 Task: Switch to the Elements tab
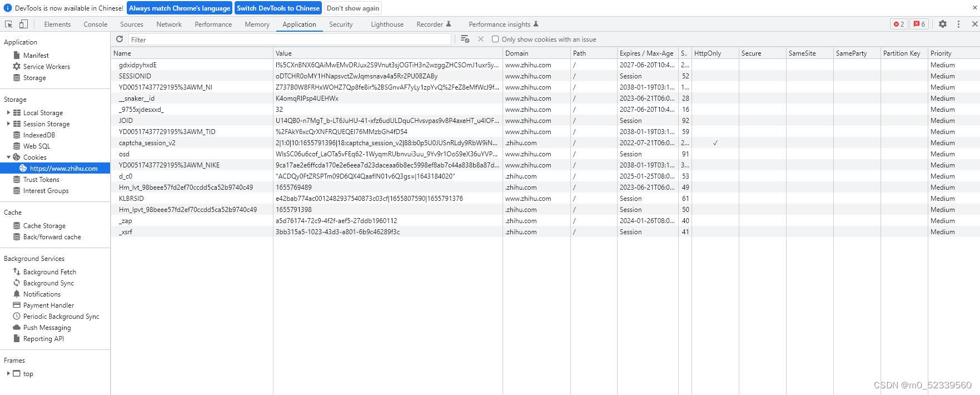(57, 24)
